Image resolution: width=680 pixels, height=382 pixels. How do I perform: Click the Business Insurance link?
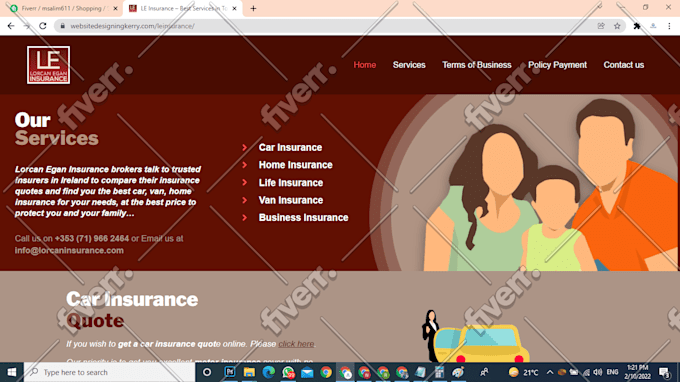303,217
